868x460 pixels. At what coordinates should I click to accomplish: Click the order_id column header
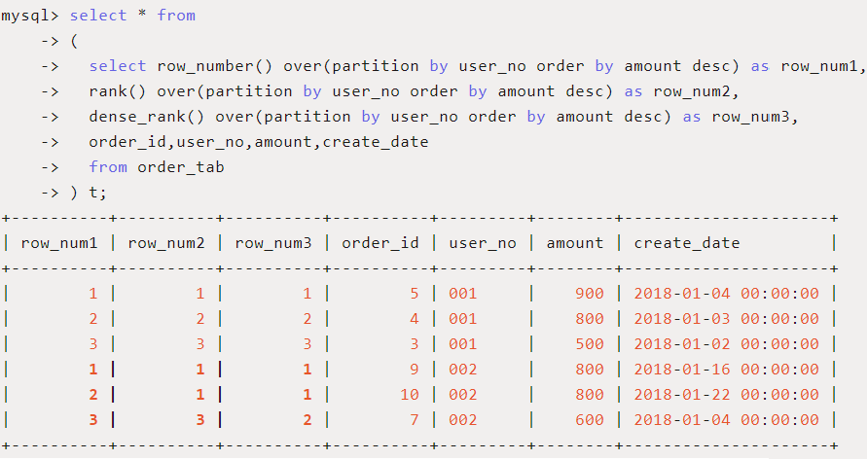click(x=380, y=243)
